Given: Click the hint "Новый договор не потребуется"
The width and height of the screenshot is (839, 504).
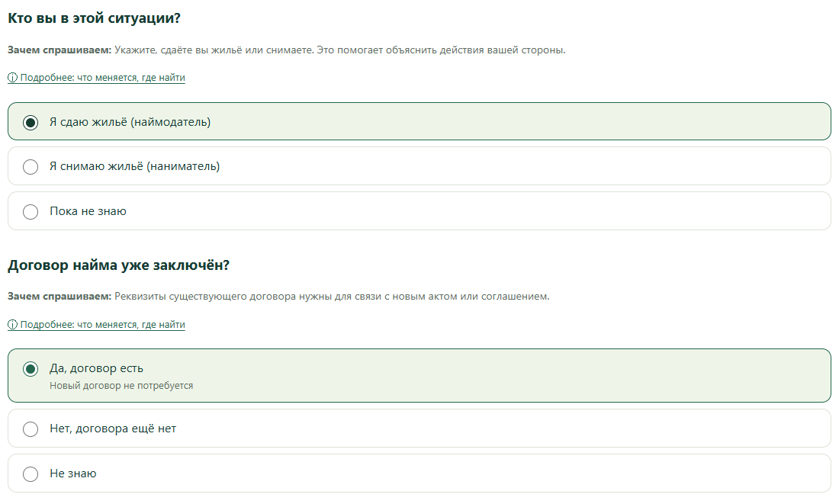Looking at the screenshot, I should (x=121, y=386).
